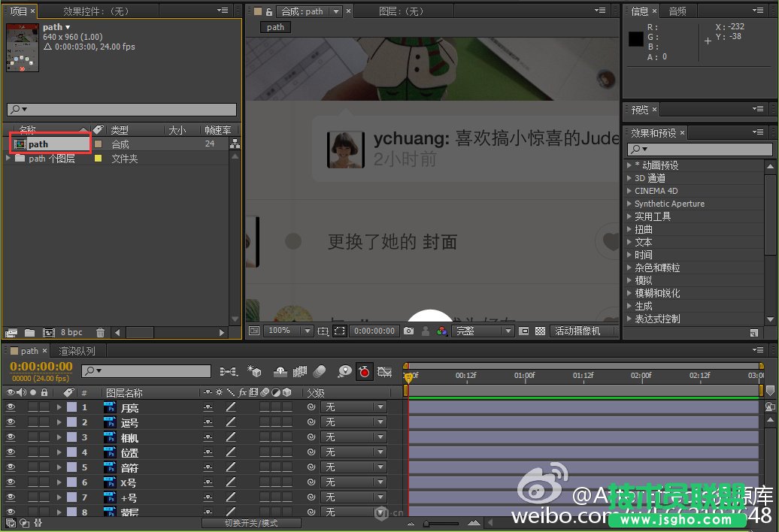Click the timeline search field
Viewport: 779px width, 532px height.
[147, 370]
